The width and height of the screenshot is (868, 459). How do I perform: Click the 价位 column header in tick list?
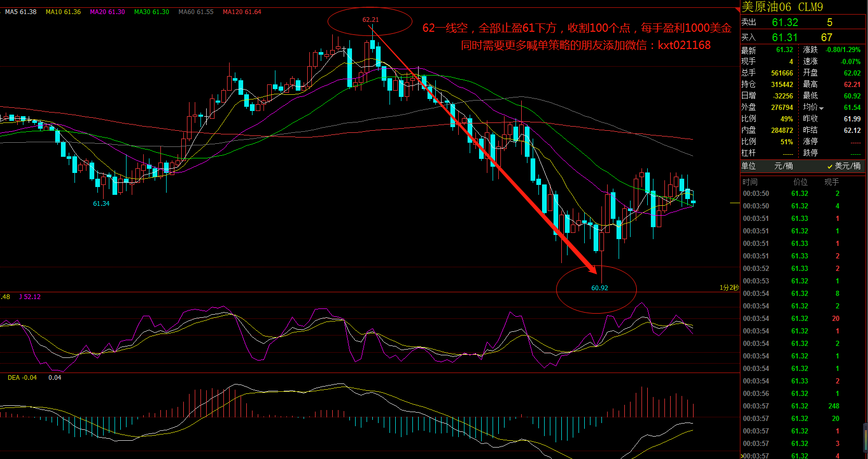800,182
